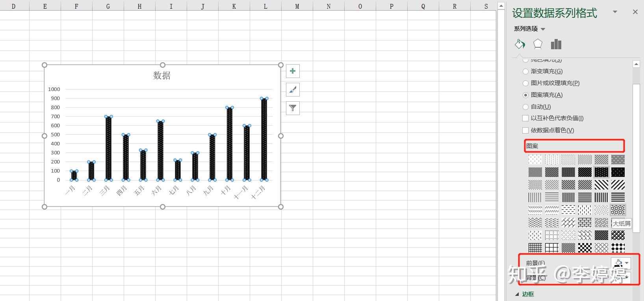644x301 pixels.
Task: Select column S header
Action: tap(486, 6)
